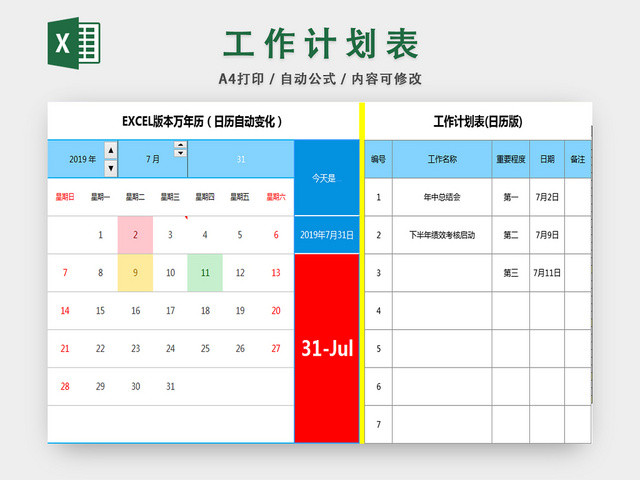Click empty task name cell in row 3
Image resolution: width=640 pixels, height=480 pixels.
[x=442, y=273]
